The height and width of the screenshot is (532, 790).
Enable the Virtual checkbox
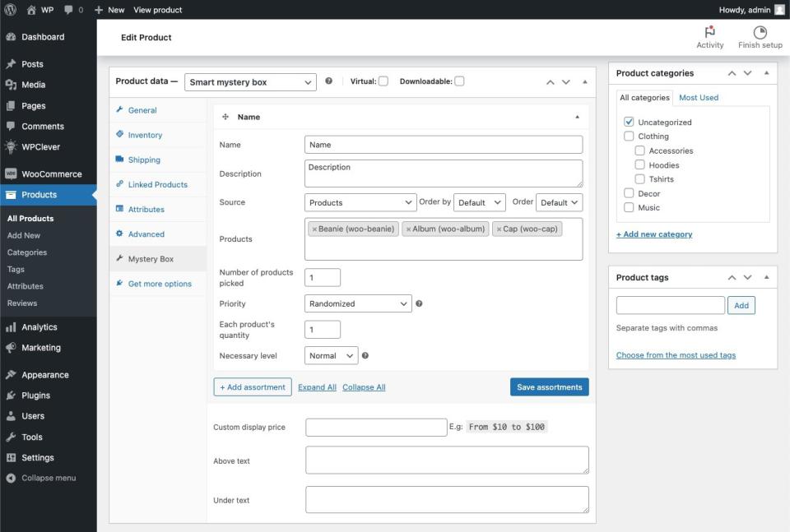(383, 81)
